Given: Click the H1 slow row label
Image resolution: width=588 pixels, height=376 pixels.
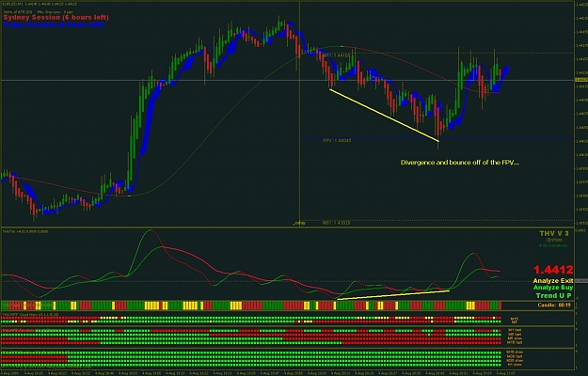Looking at the screenshot, I should [x=515, y=365].
